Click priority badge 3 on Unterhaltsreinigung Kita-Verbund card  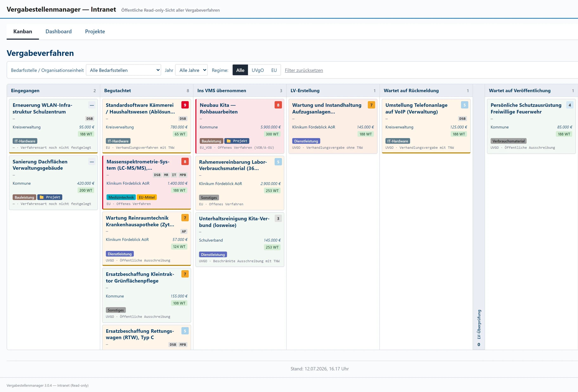278,219
